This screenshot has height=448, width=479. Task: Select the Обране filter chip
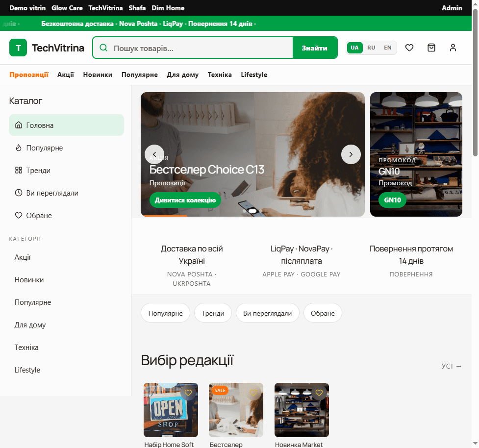(x=323, y=313)
